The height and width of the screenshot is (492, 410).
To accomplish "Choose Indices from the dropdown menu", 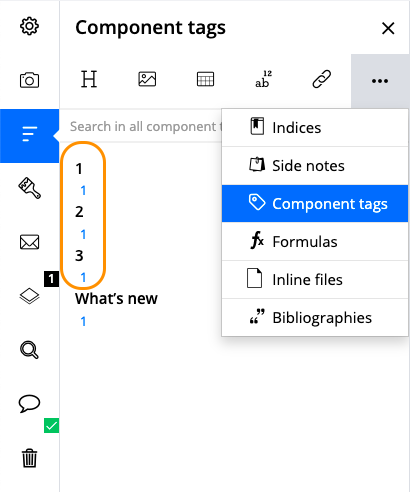I will tap(315, 128).
